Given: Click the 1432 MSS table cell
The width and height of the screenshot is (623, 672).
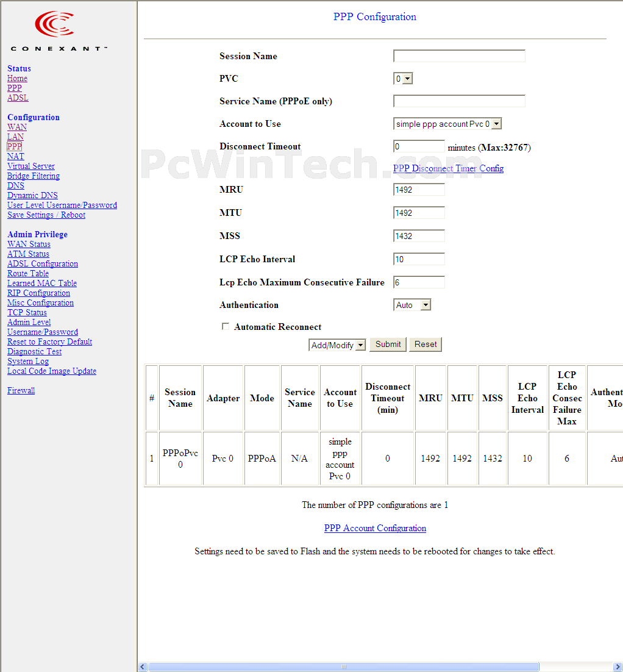Looking at the screenshot, I should 493,459.
